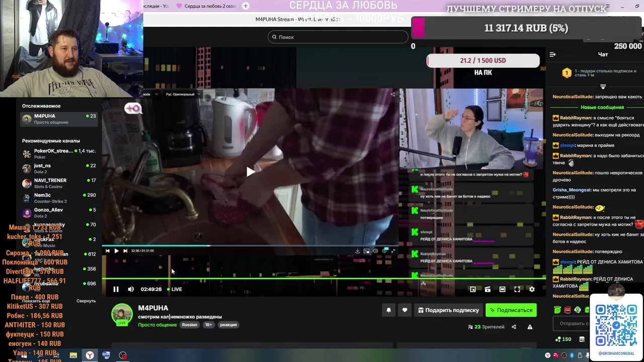Pick the red emote below the chat

point(568,310)
